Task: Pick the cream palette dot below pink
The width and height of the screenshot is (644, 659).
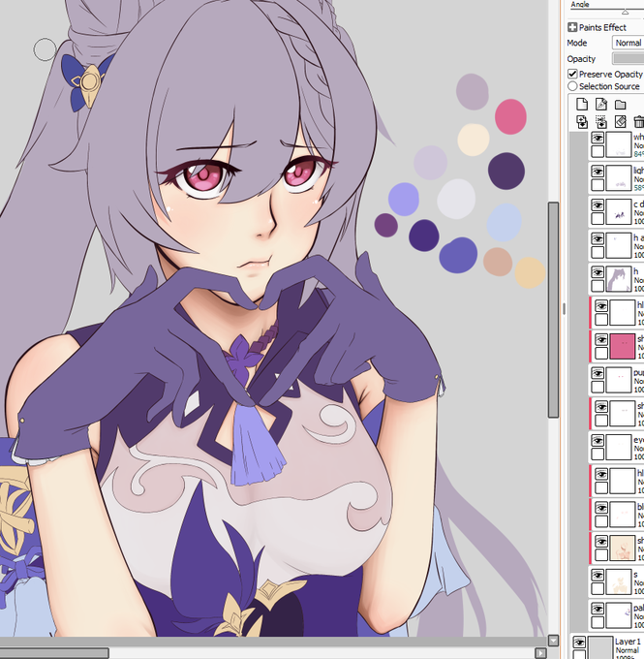Action: tap(473, 140)
